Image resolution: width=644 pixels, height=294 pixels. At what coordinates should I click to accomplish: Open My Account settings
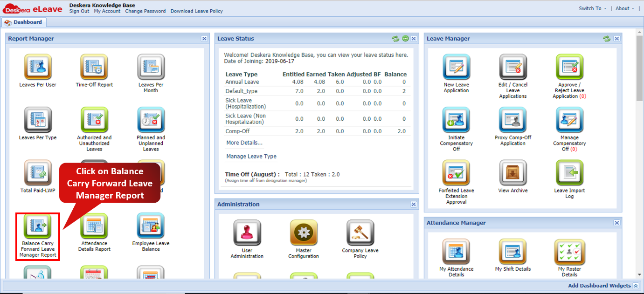coord(107,11)
